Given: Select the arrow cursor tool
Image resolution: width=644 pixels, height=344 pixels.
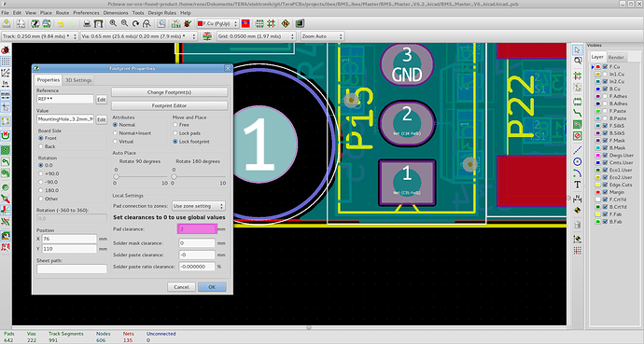Looking at the screenshot, I should [578, 50].
